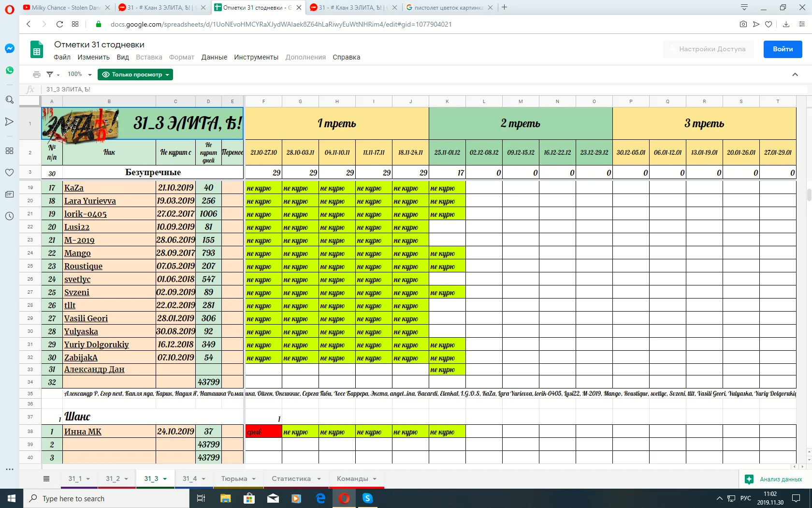Open WhatsApp from the Opera sidebar
The width and height of the screenshot is (812, 508).
click(x=9, y=70)
